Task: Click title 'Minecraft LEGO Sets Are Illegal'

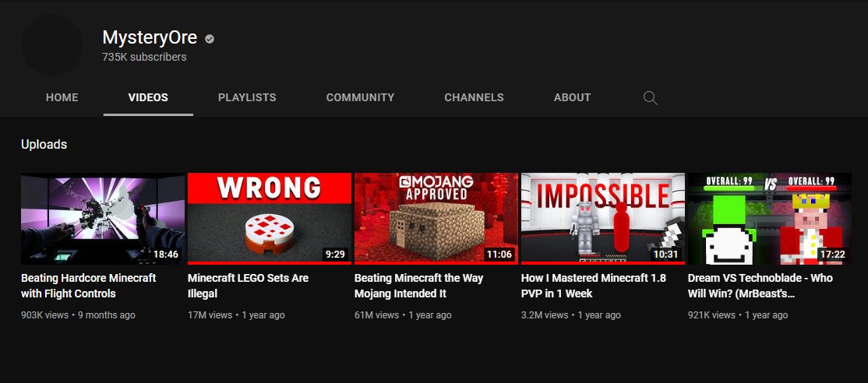Action: point(248,286)
